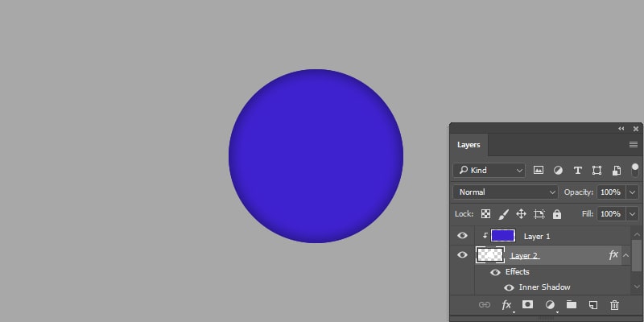This screenshot has width=644, height=322.
Task: Open the Fill slider dropdown arrow
Action: click(x=632, y=214)
